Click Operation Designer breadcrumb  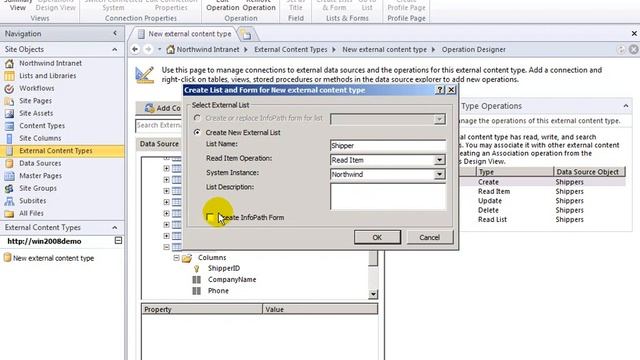(x=473, y=49)
